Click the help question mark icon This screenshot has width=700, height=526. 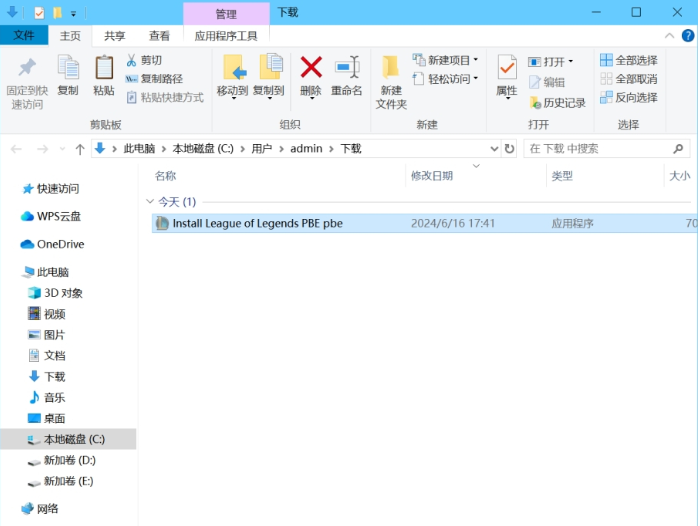click(688, 35)
